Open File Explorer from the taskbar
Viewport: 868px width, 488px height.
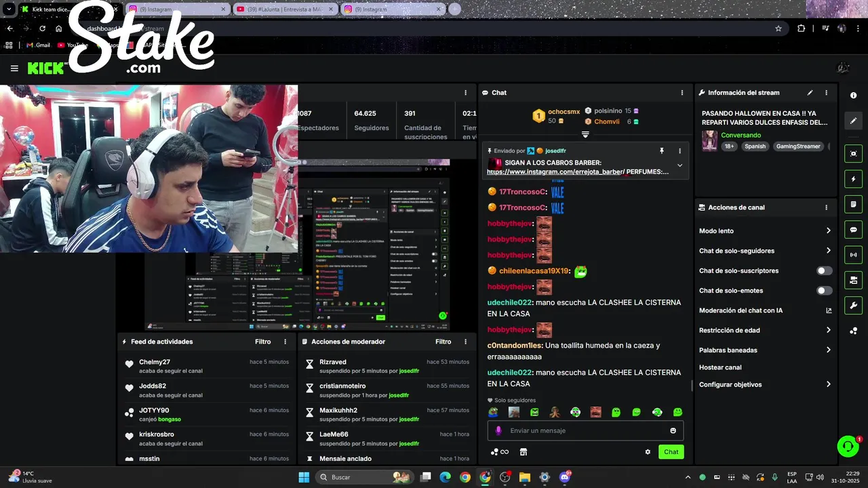[x=524, y=477]
